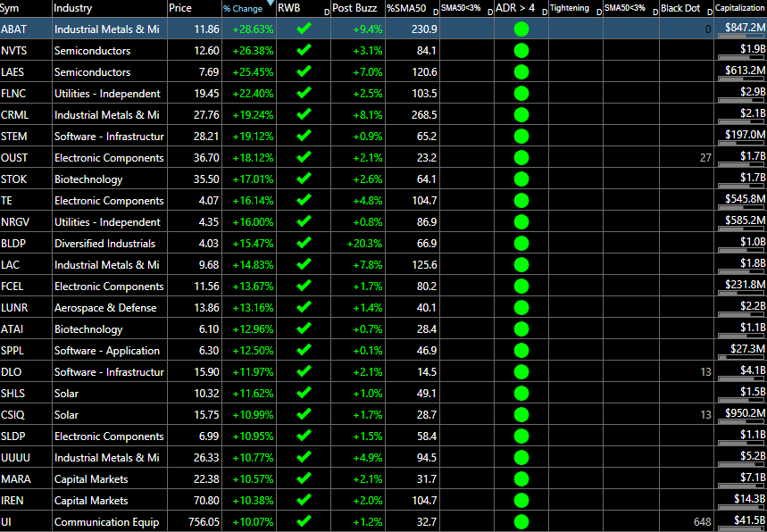Click BLDP Post Buzz +20.3%
767x532 pixels.
[x=364, y=244]
